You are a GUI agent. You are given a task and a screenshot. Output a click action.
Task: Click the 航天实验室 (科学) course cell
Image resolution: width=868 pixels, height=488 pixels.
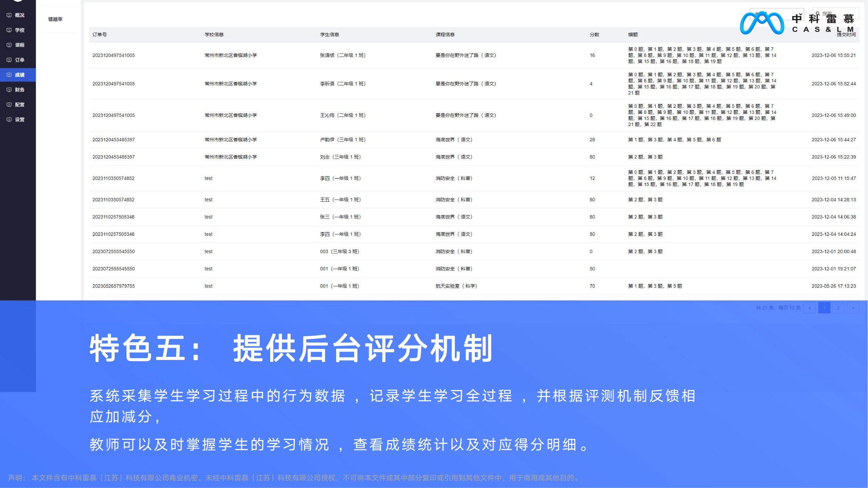(x=457, y=286)
